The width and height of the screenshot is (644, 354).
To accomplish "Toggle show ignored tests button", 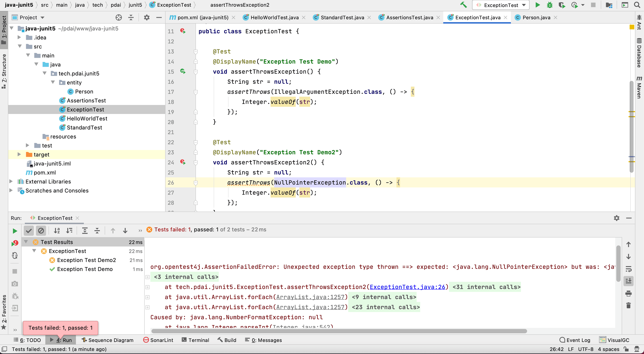I will (41, 230).
